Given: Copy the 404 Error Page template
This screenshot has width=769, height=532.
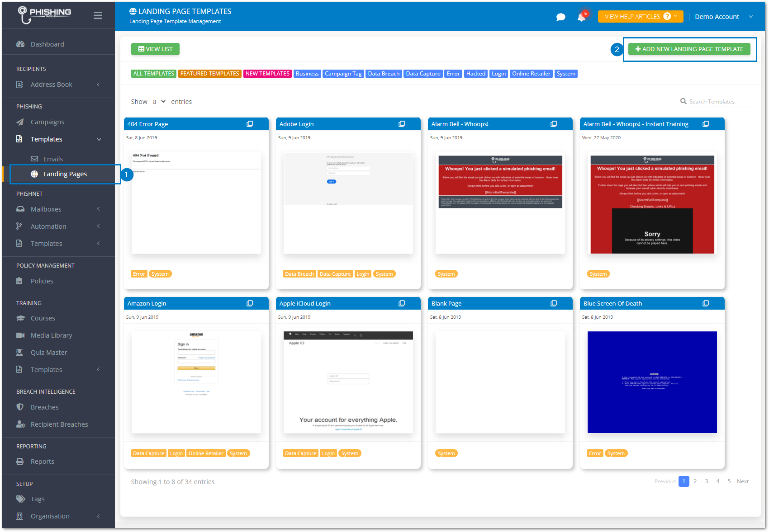Looking at the screenshot, I should [x=250, y=124].
